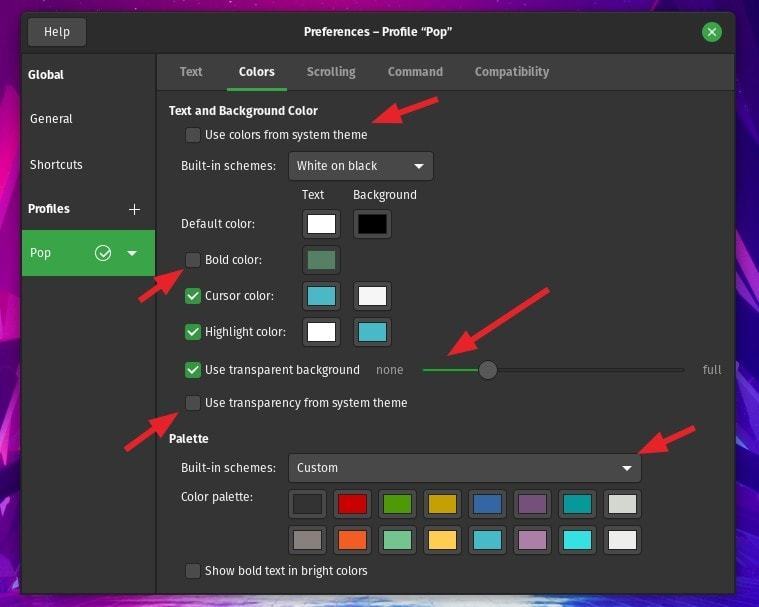Select the cursor color teal text swatch
This screenshot has width=759, height=607.
[321, 296]
